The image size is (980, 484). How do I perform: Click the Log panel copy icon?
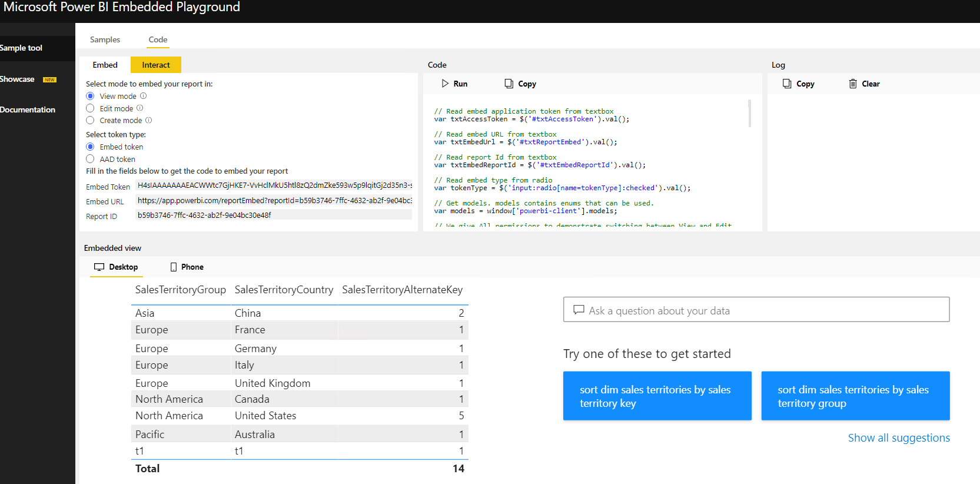pos(787,84)
